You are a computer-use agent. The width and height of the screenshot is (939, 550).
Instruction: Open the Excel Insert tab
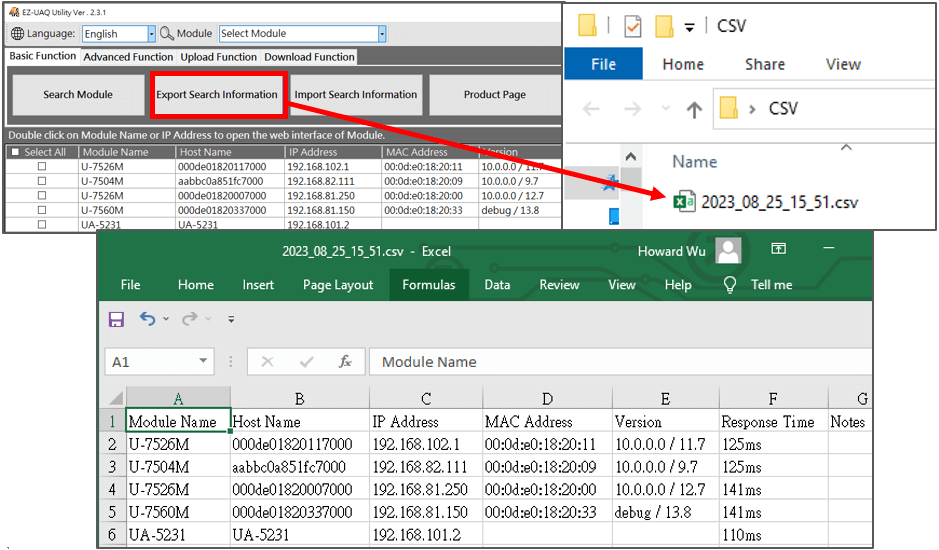coord(258,285)
